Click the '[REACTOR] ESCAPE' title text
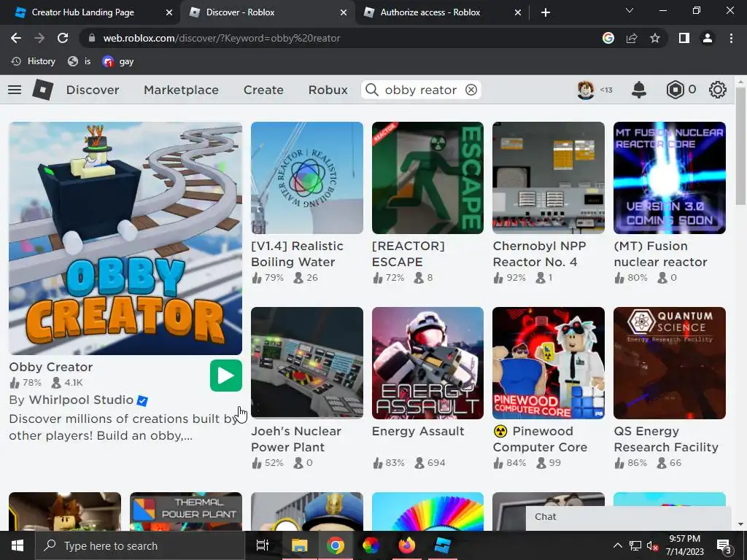 [x=409, y=254]
